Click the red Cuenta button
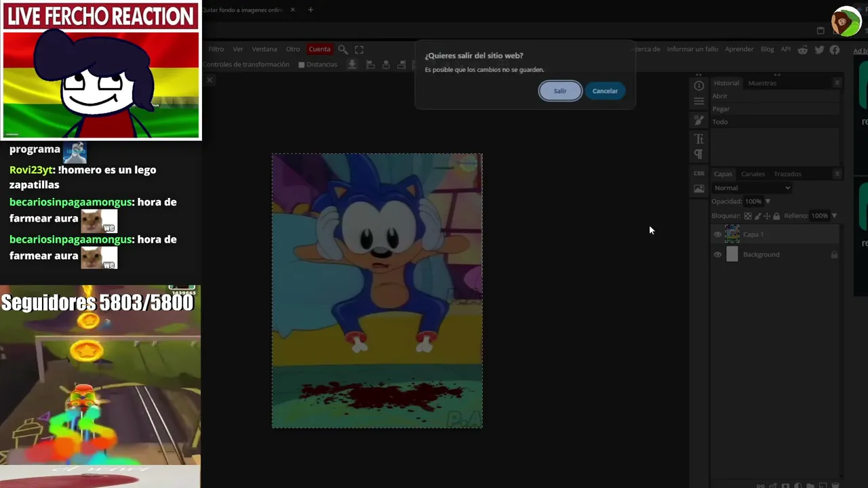Screen dimensions: 868x488 [319, 49]
